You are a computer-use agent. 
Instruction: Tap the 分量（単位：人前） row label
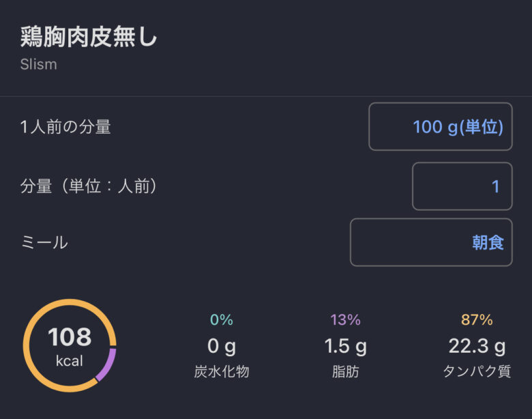(x=89, y=186)
